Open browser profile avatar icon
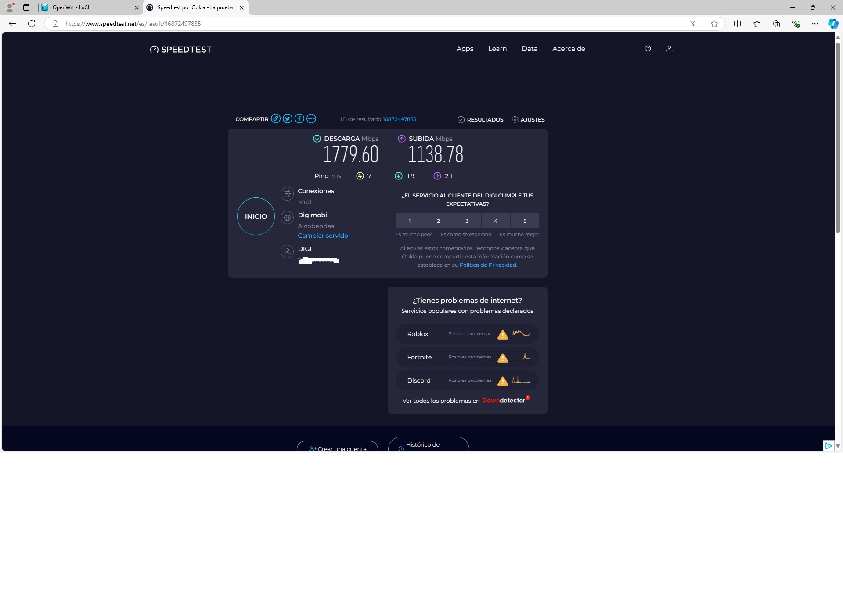 10,7
